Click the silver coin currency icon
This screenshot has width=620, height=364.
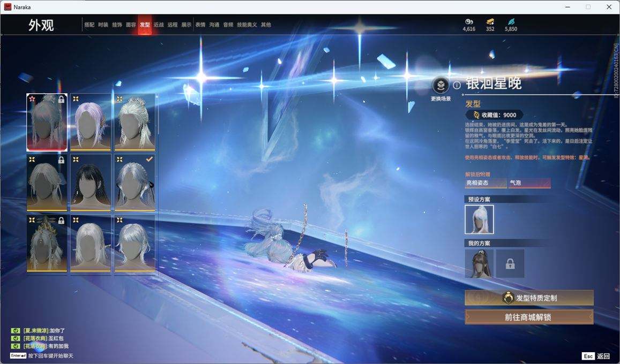point(469,21)
